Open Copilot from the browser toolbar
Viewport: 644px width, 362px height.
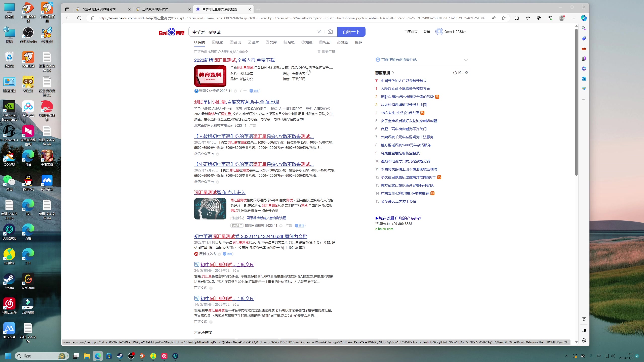[x=583, y=18]
